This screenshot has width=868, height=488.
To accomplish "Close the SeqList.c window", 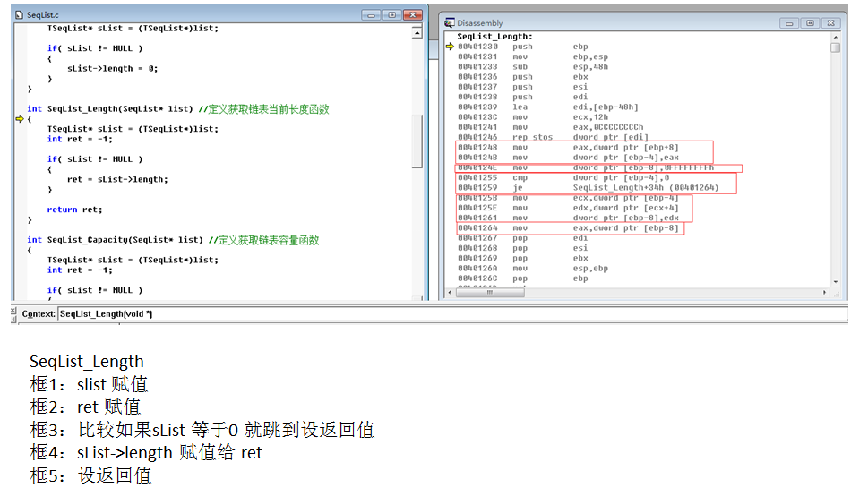I will click(x=413, y=15).
